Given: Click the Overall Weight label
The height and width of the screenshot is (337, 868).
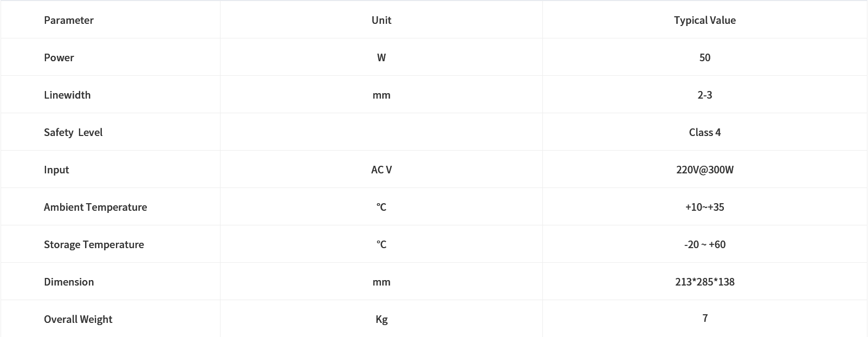Looking at the screenshot, I should [x=78, y=319].
